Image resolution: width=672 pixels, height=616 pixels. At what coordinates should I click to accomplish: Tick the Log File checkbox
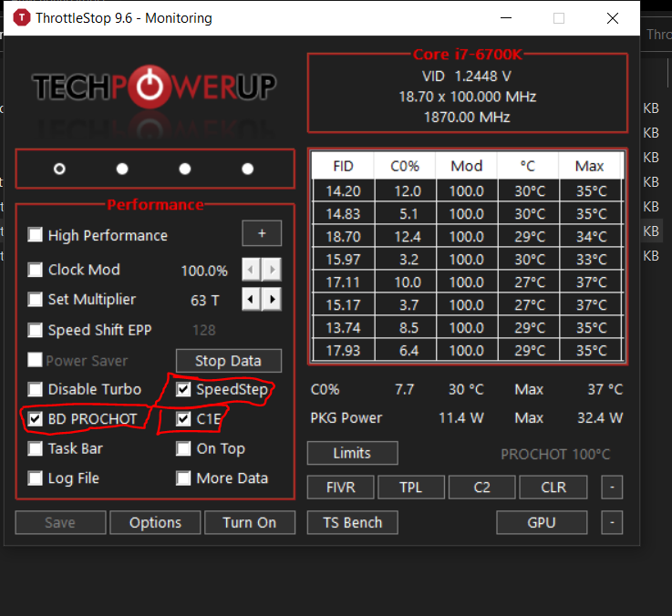click(36, 478)
